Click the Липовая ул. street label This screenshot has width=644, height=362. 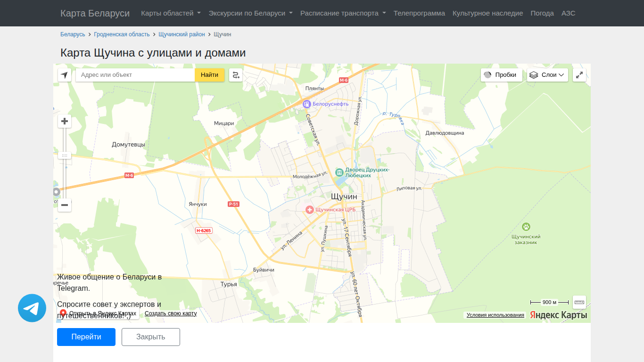[x=409, y=189]
